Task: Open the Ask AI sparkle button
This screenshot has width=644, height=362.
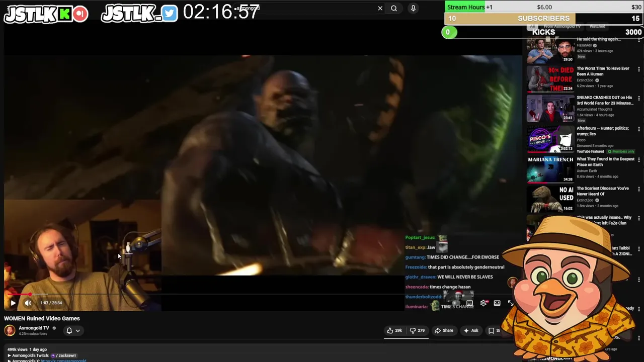Action: (x=471, y=330)
